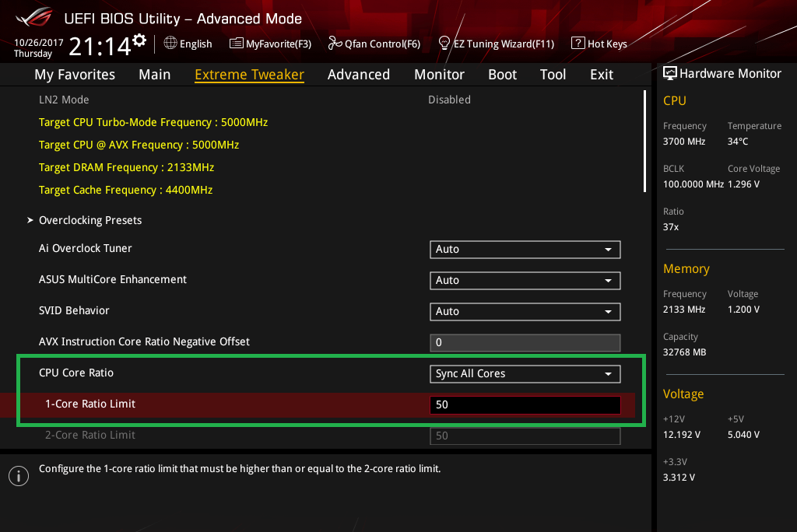
Task: Click Memory frequency 2133 MHz value
Action: tap(684, 310)
